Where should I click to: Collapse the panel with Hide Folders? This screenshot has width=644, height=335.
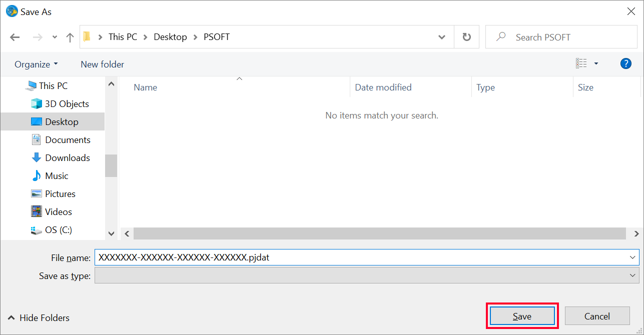[39, 318]
